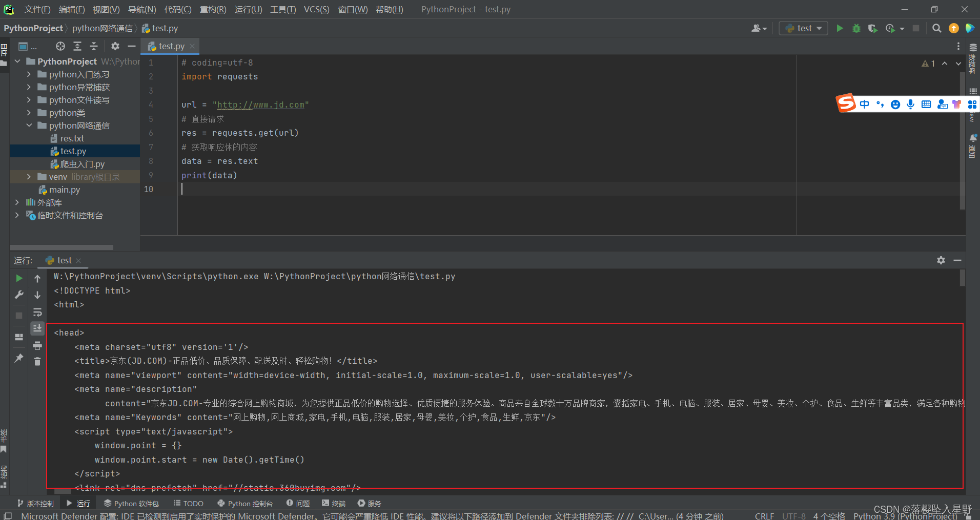Expand the python类 folder
980x520 pixels.
pos(29,113)
